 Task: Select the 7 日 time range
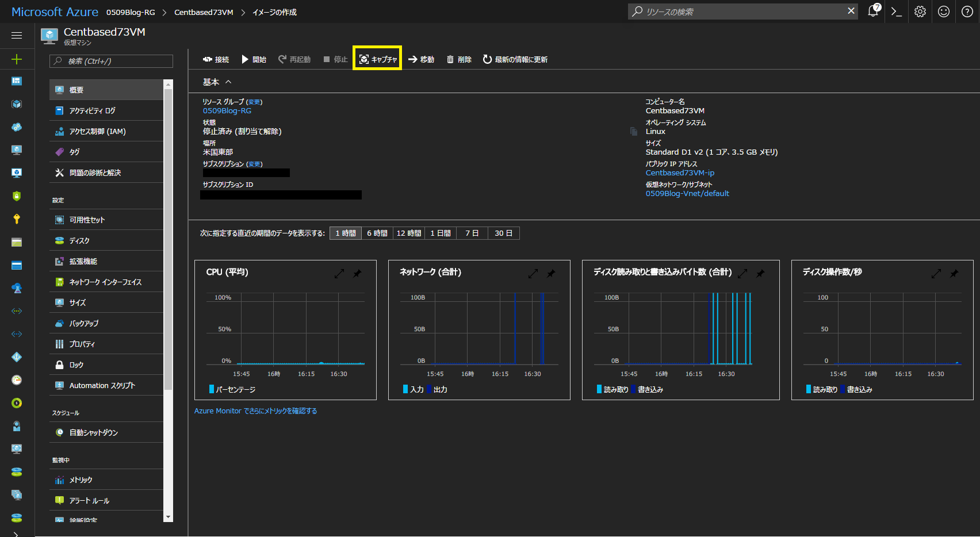[472, 233]
